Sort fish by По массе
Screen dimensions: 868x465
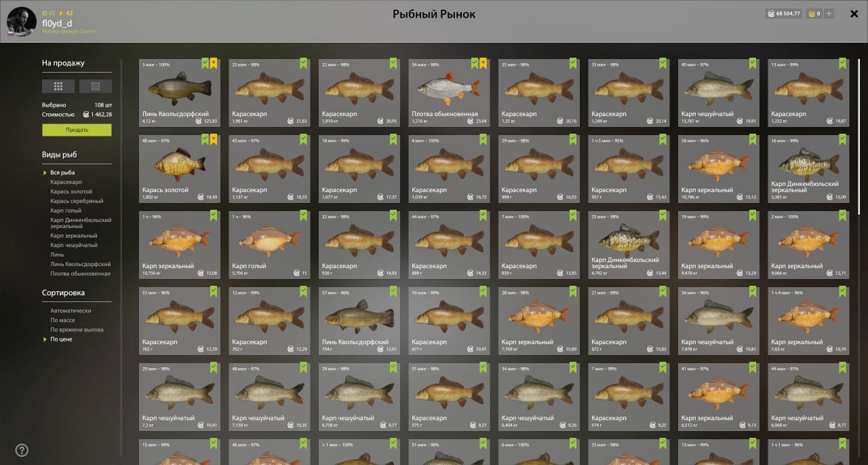pyautogui.click(x=62, y=320)
